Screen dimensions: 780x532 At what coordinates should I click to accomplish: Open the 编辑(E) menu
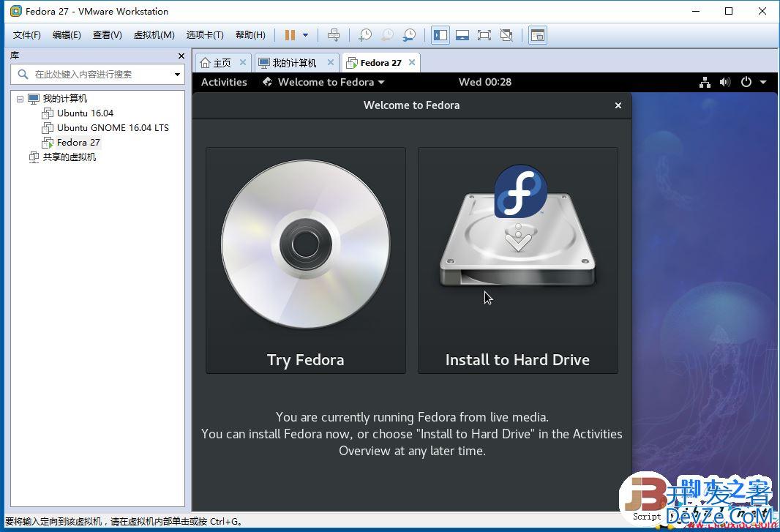67,35
